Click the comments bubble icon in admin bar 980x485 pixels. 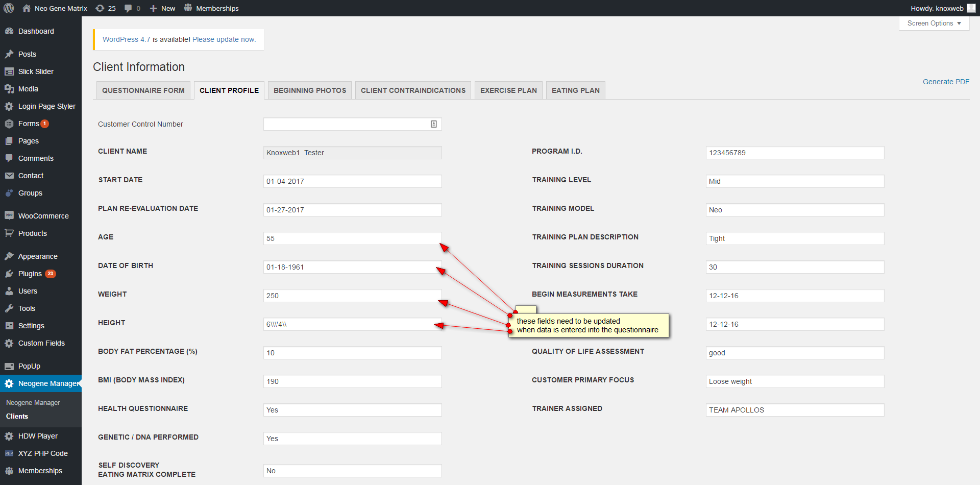coord(128,8)
